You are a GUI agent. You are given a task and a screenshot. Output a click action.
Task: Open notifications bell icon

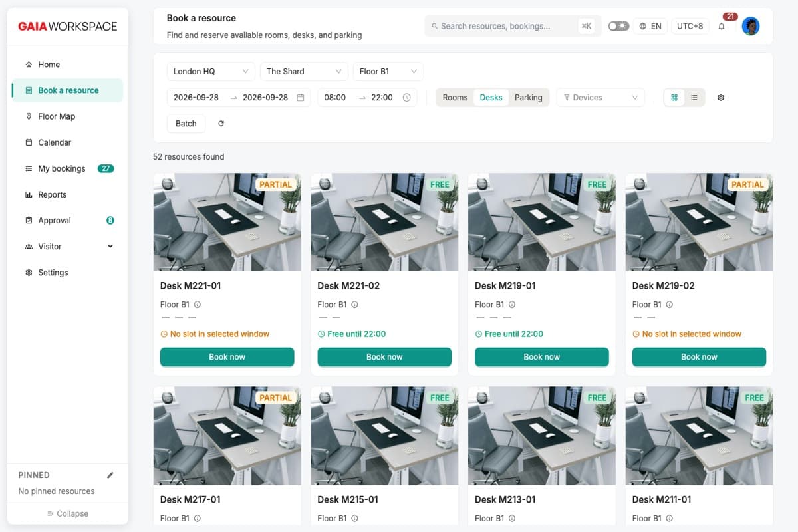[722, 26]
